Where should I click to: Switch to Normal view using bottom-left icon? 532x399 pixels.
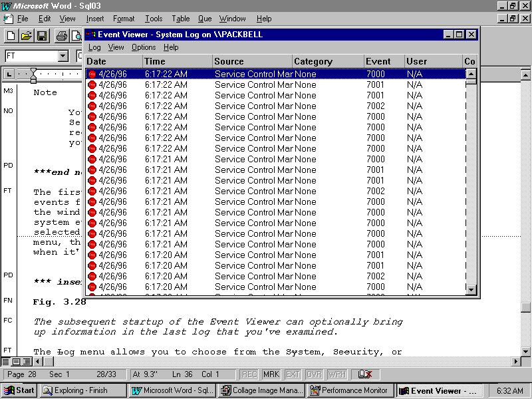coord(6,362)
